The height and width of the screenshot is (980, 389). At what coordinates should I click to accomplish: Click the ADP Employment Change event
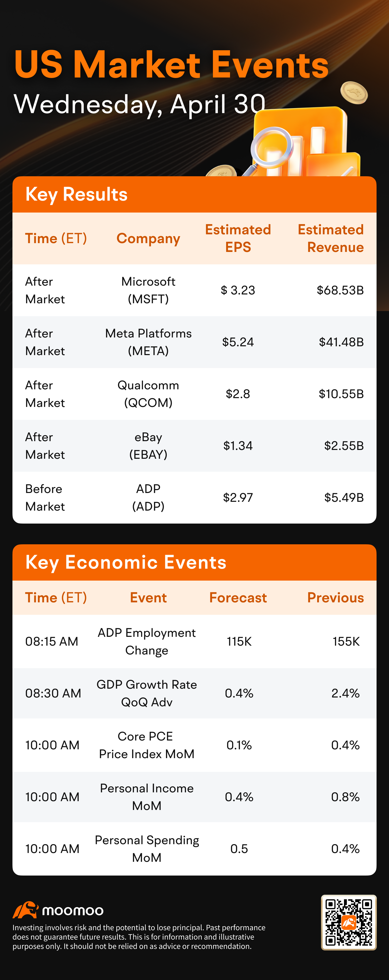click(147, 641)
